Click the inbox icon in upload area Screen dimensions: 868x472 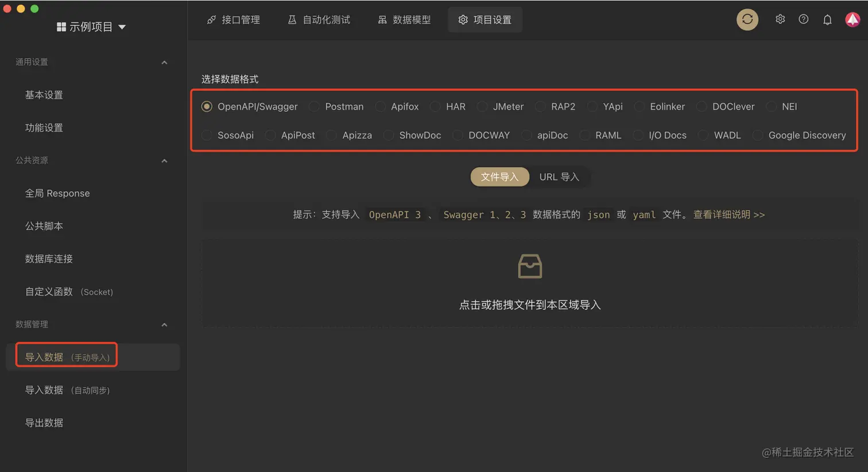[530, 266]
